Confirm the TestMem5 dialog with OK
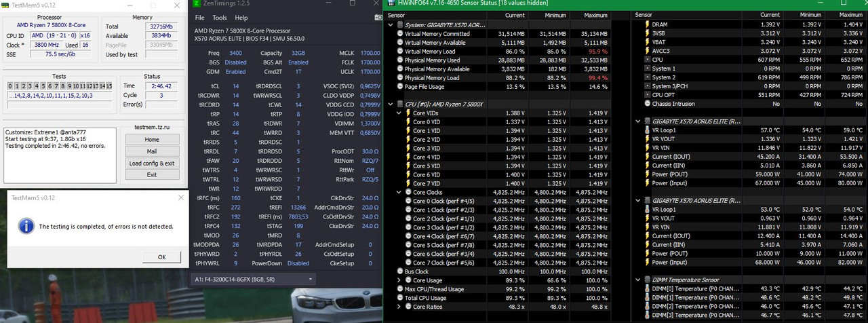This screenshot has width=868, height=323. [x=161, y=257]
